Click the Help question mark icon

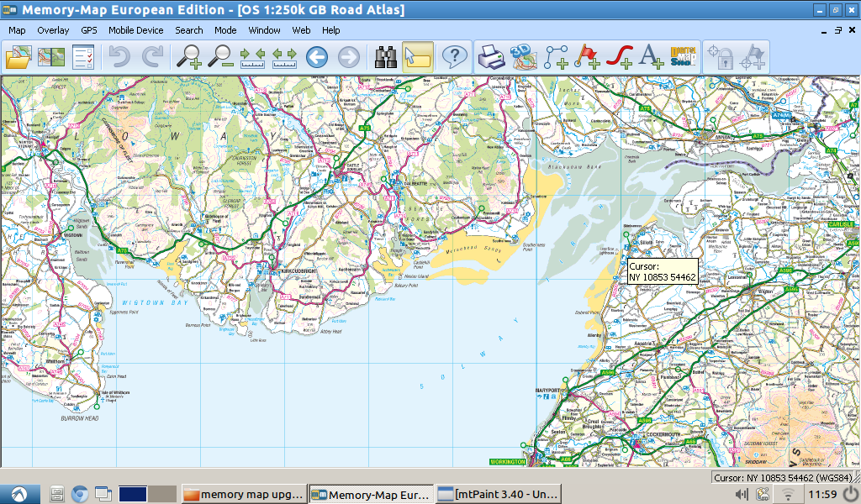tap(454, 57)
